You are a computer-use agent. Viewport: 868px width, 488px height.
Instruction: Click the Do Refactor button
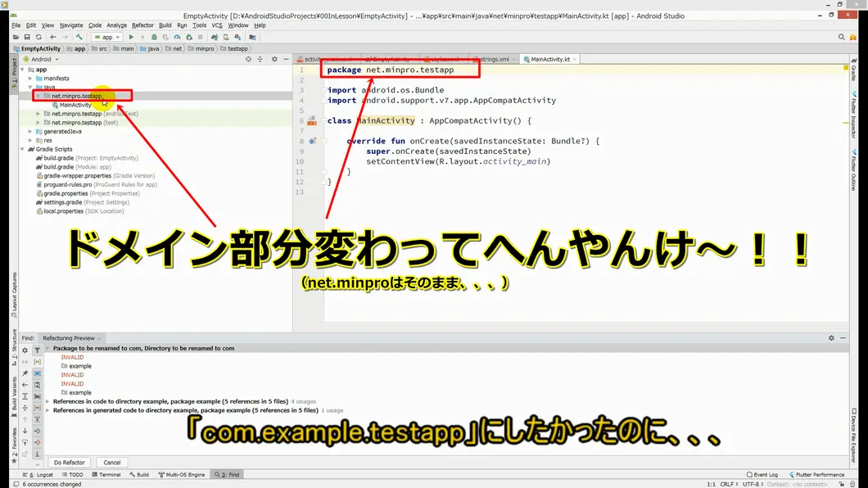(x=70, y=463)
